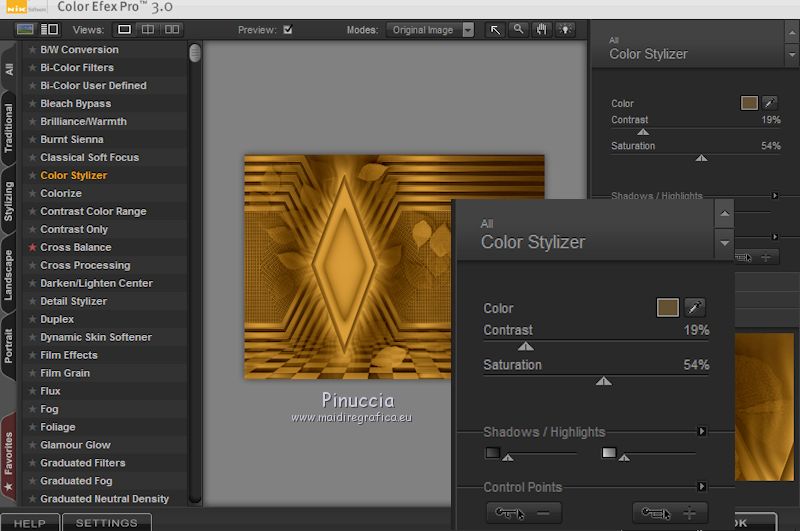Toggle favorite star for Cross Balance
Screen dimensions: 800x531
[32, 247]
